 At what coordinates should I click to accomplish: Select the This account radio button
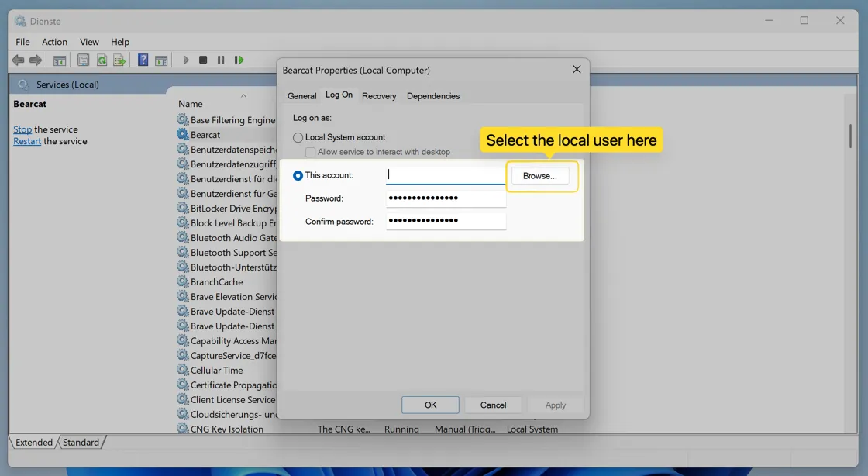tap(298, 175)
